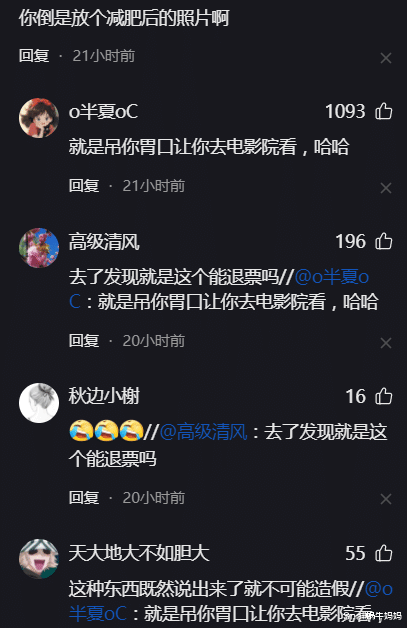Dismiss the top comment with its X
This screenshot has width=407, height=628.
click(386, 58)
